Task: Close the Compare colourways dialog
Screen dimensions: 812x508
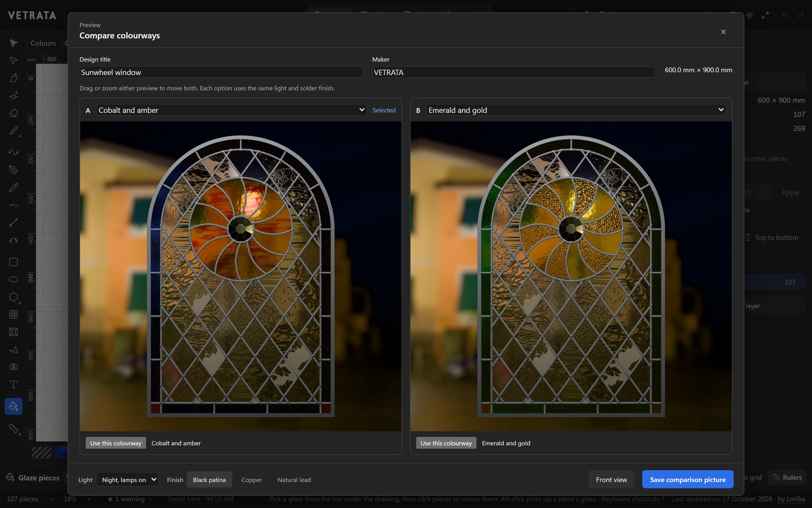Action: tap(723, 32)
